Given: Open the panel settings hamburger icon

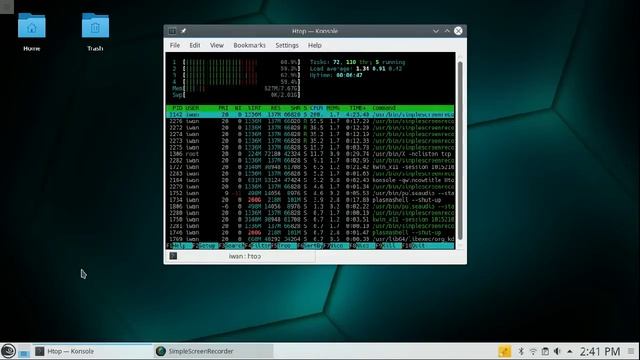Looking at the screenshot, I should click(631, 351).
